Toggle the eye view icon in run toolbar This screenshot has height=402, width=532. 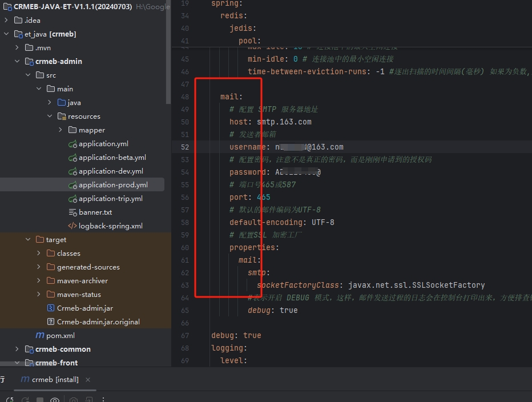pos(55,400)
